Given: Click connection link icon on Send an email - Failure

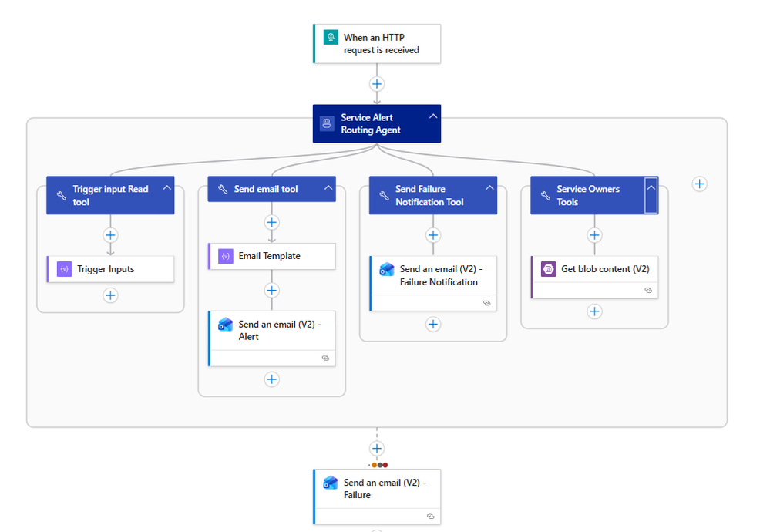Looking at the screenshot, I should [431, 517].
